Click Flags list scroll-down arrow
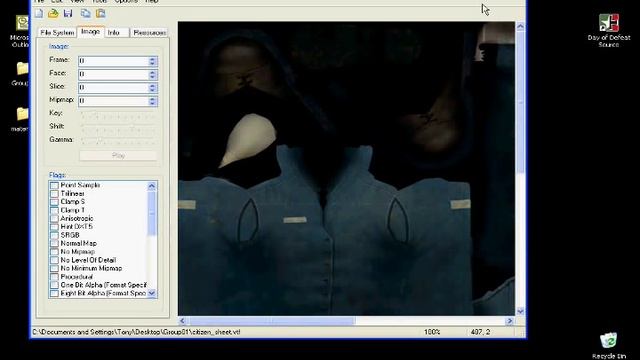Viewport: 640px width, 360px height. pos(151,293)
